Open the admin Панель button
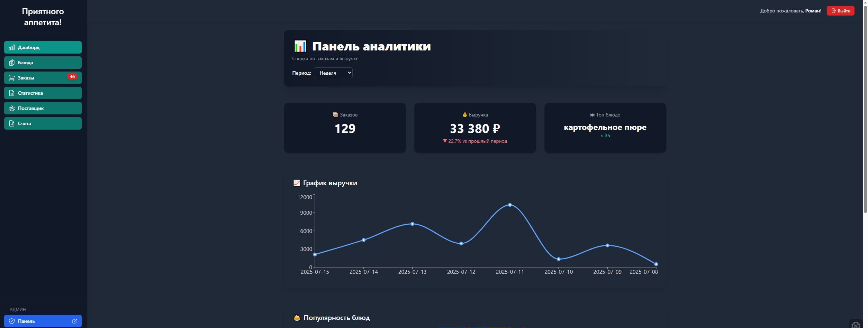This screenshot has width=868, height=328. point(43,321)
